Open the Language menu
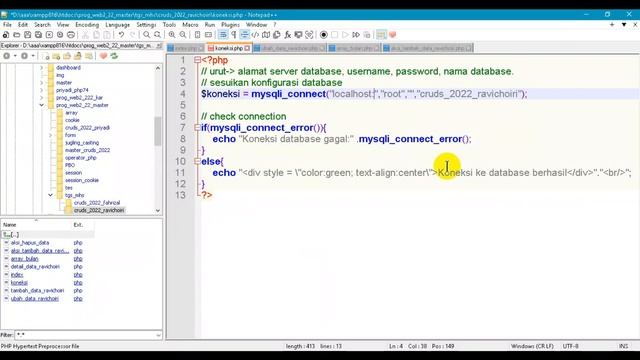Screen dimensions: 640x360 pyautogui.click(x=117, y=24)
